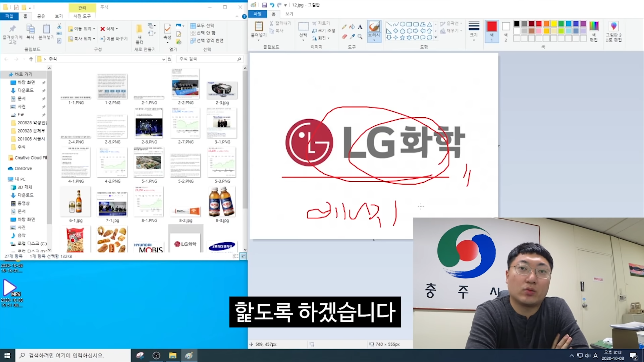Viewport: 644px width, 362px height.
Task: Click 선택 영역 반전 invert selection
Action: tap(207, 41)
